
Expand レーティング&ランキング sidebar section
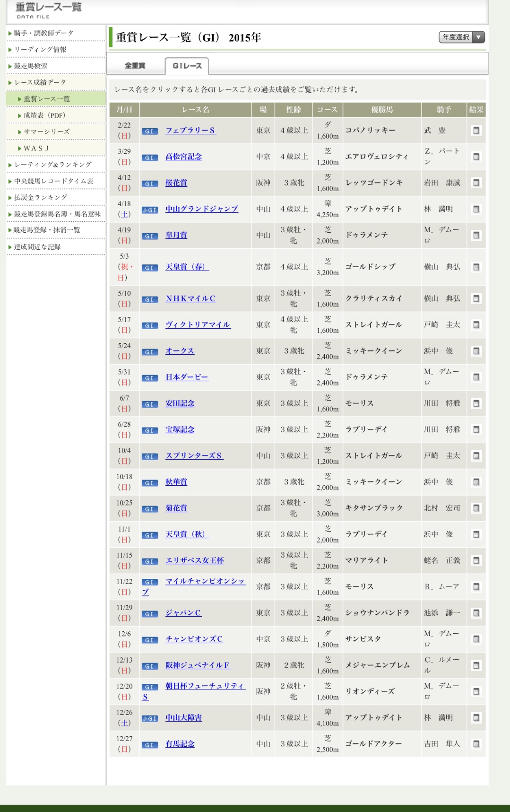point(52,165)
